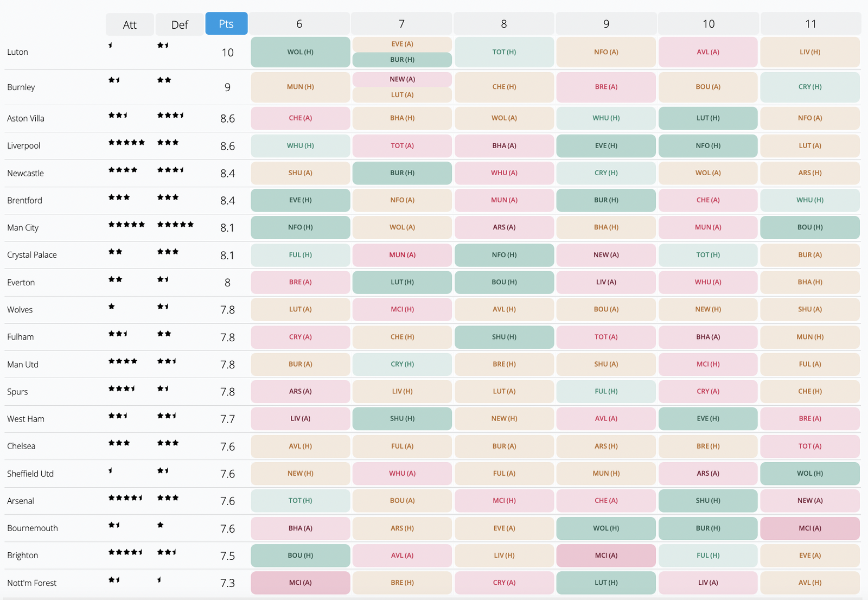Select gameweek 9 column header
This screenshot has width=868, height=600.
click(606, 24)
